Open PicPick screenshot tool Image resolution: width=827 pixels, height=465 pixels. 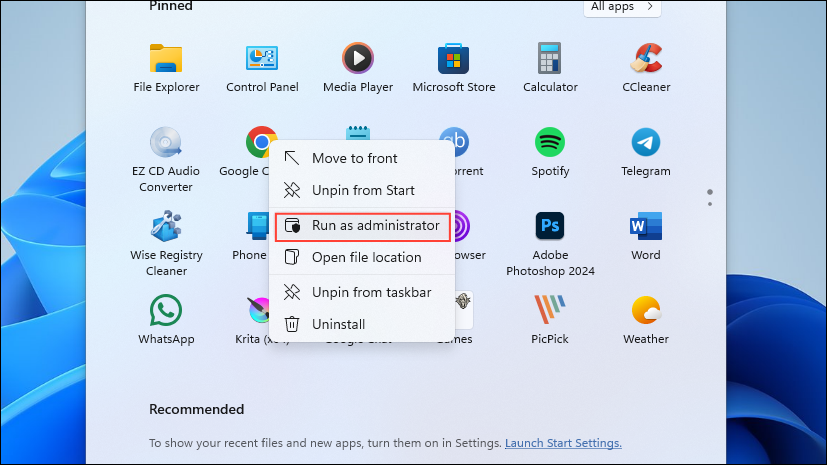[x=550, y=309]
